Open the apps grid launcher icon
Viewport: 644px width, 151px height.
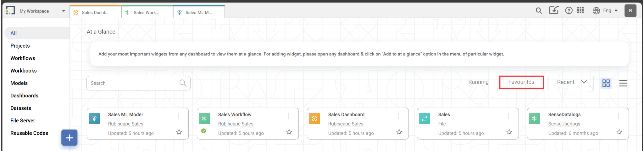click(580, 10)
